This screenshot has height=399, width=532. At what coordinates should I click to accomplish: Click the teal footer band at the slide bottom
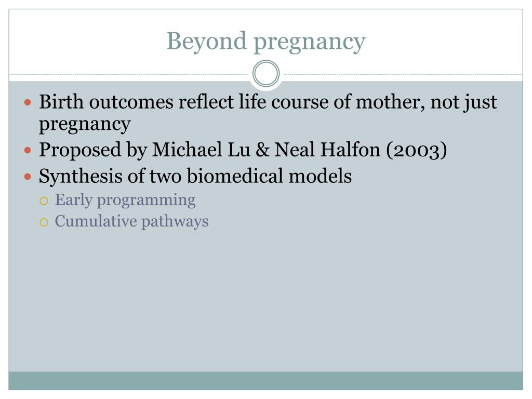(266, 381)
